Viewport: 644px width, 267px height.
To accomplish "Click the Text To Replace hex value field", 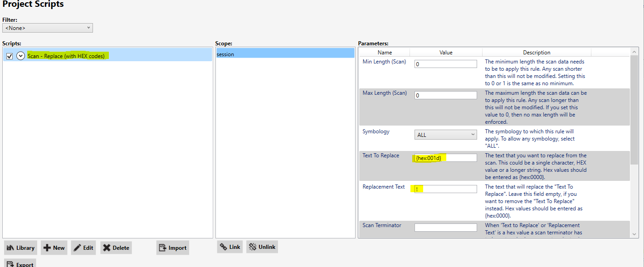I will 445,157.
